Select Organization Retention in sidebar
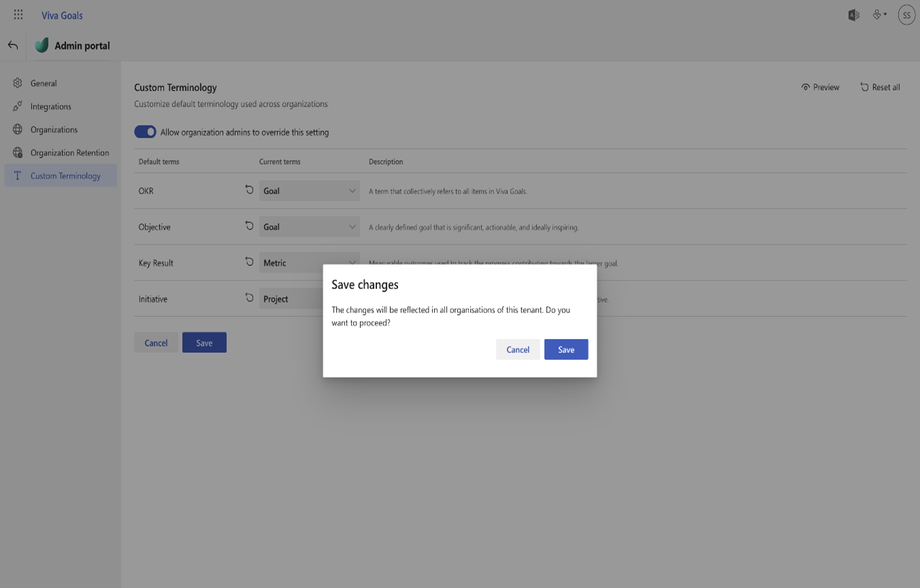Image resolution: width=920 pixels, height=588 pixels. pos(69,152)
